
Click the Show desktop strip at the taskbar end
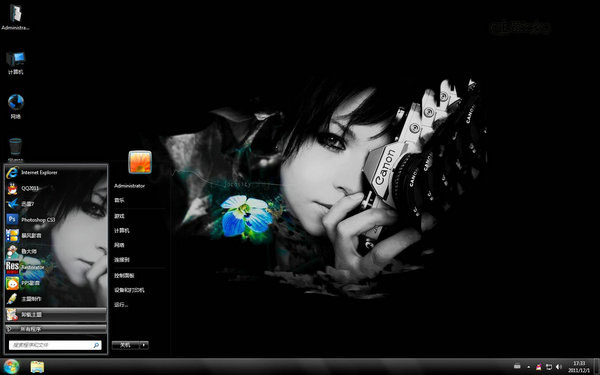click(597, 367)
